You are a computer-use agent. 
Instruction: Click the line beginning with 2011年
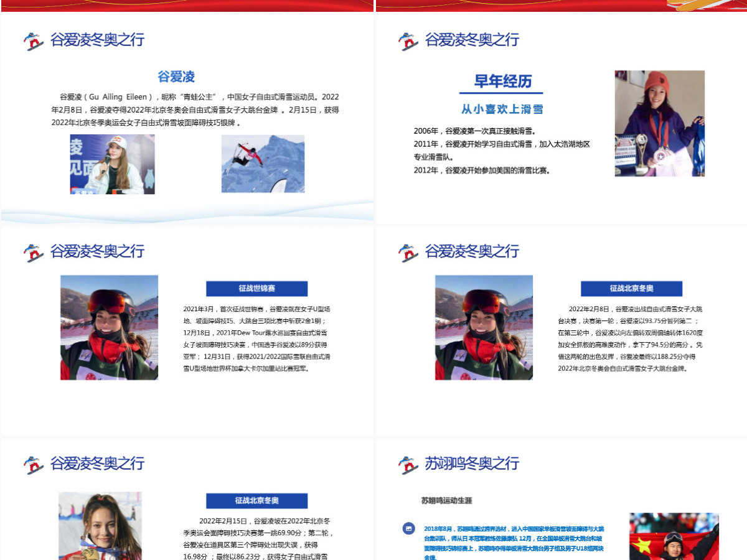point(502,151)
